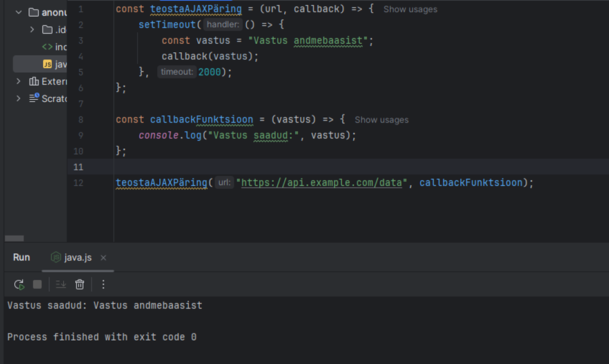
Task: Click the .idea folder icon
Action: click(47, 30)
